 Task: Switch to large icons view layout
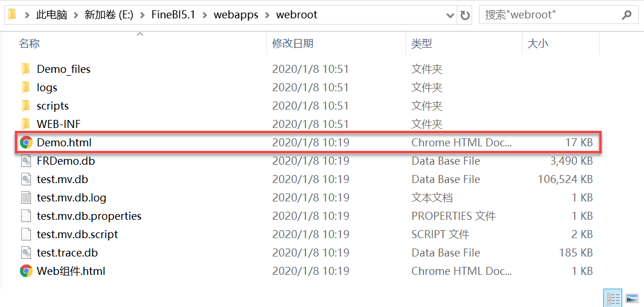[631, 298]
